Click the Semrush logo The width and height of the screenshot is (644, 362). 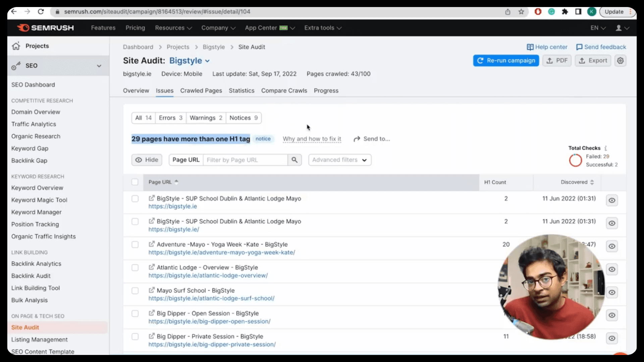tap(45, 28)
